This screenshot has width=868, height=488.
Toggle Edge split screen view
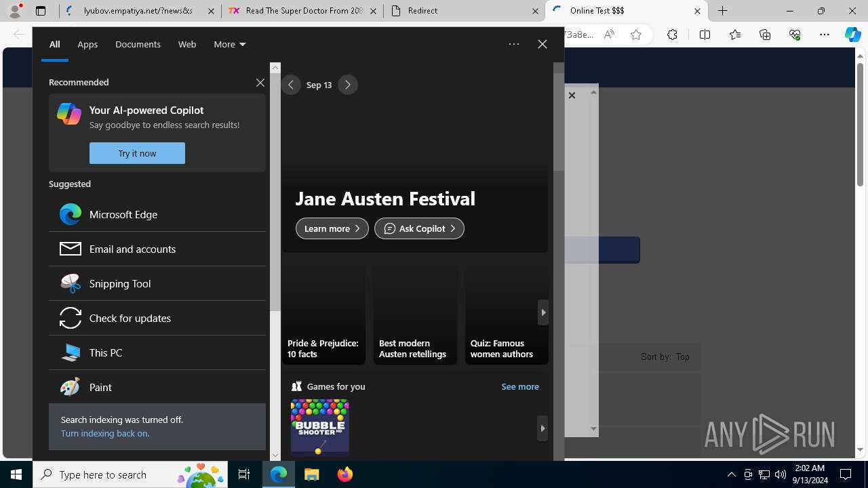click(705, 35)
